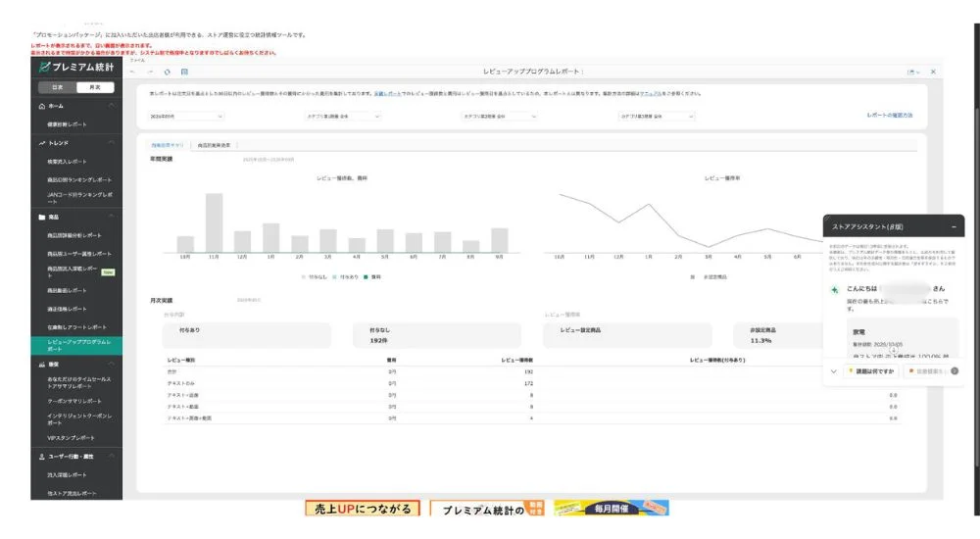Collapse the ユーザー行動・属性 sidebar section

click(112, 457)
